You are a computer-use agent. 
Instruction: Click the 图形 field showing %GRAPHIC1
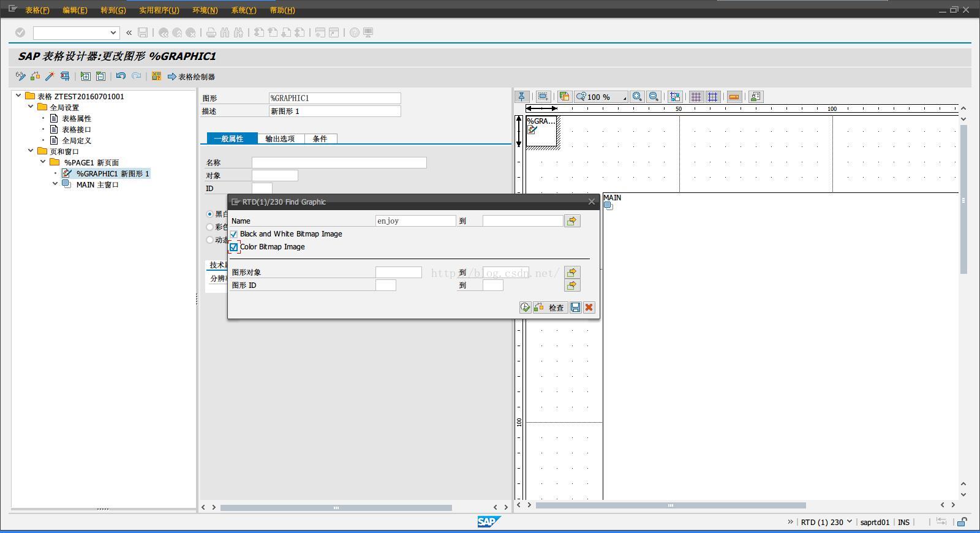(x=335, y=98)
